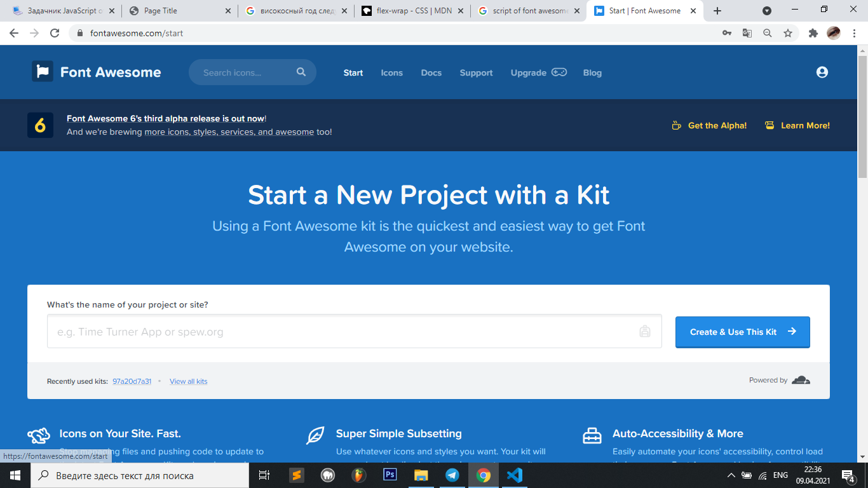
Task: Open Photoshop from taskbar
Action: point(390,475)
